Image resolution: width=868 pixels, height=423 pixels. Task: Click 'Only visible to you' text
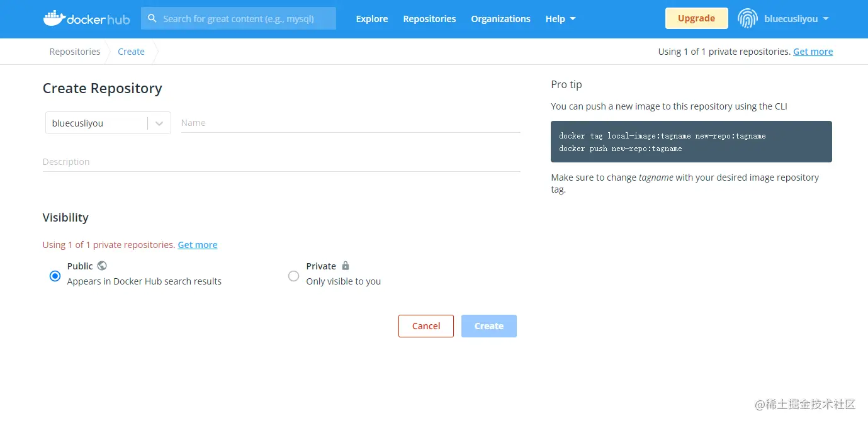(x=344, y=281)
